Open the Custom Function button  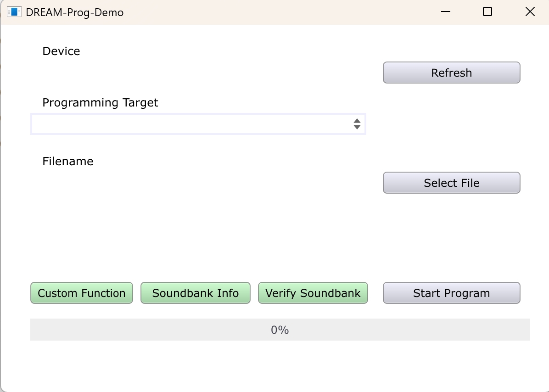[82, 293]
